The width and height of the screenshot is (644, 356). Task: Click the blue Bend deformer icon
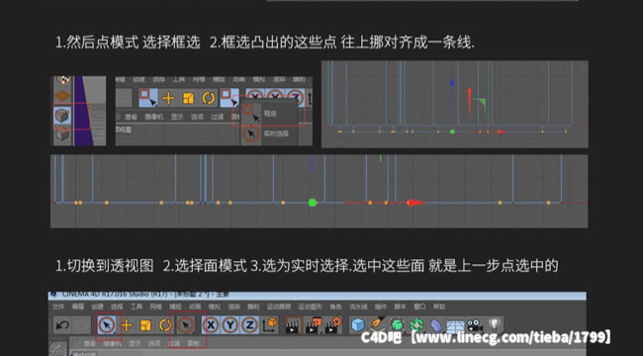pos(436,325)
